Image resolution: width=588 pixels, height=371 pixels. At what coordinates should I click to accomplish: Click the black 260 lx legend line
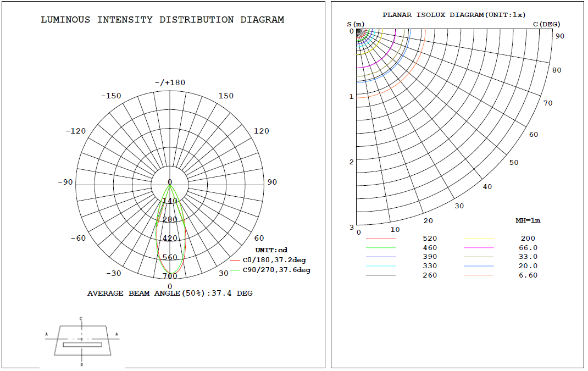(x=381, y=275)
